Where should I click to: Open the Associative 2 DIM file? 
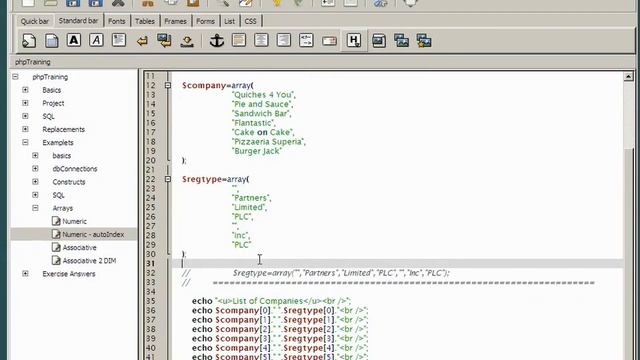coord(89,260)
